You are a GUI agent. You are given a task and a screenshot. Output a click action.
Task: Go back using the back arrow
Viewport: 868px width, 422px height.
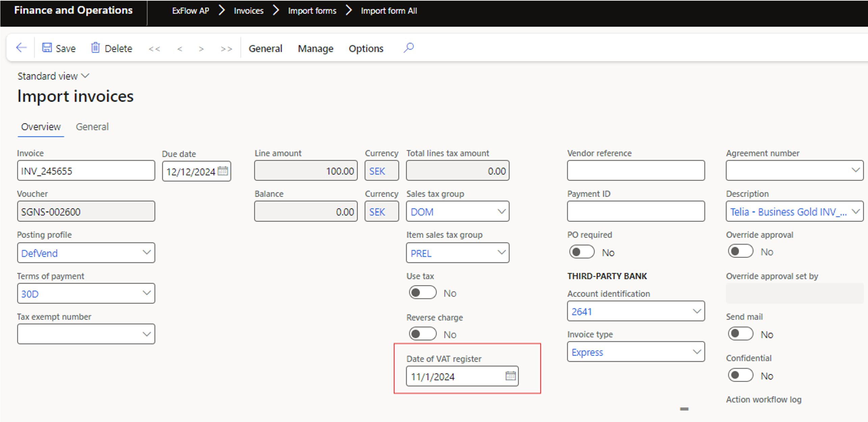click(21, 48)
